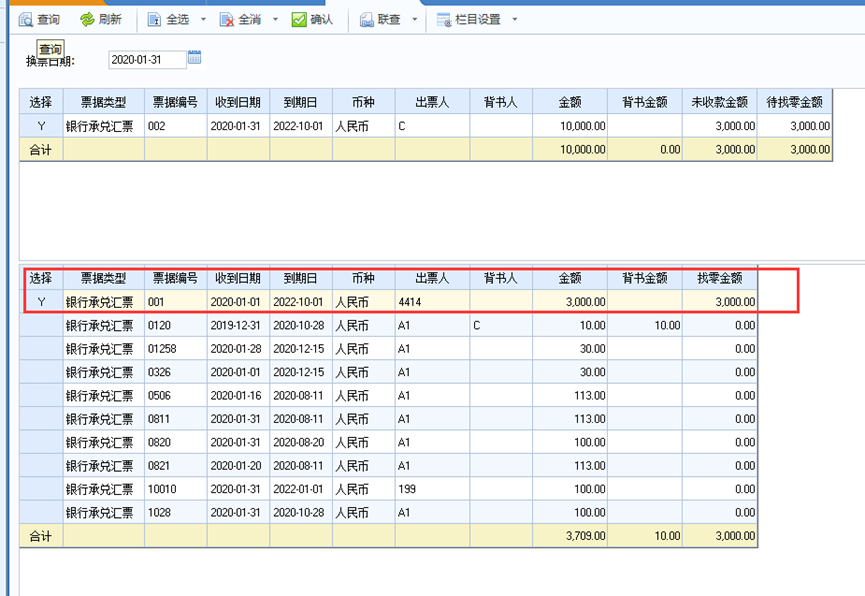
Task: Click bill number cell 0120
Action: [x=175, y=326]
